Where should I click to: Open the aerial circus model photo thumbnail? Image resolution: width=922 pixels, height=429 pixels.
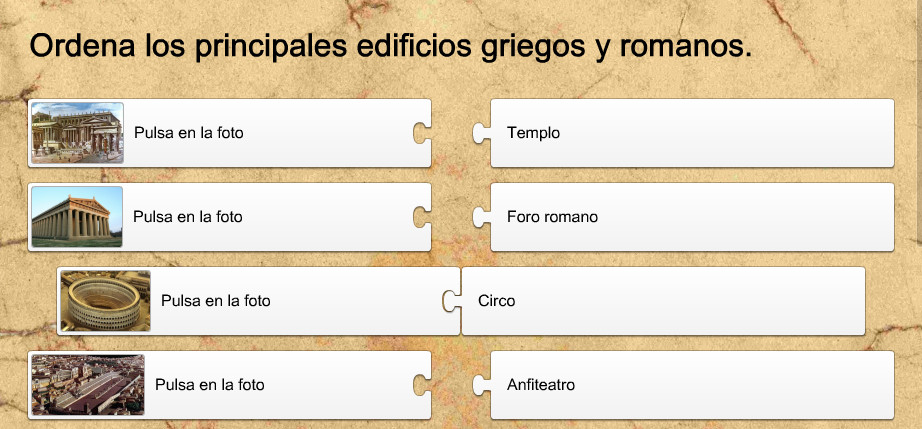(88, 385)
